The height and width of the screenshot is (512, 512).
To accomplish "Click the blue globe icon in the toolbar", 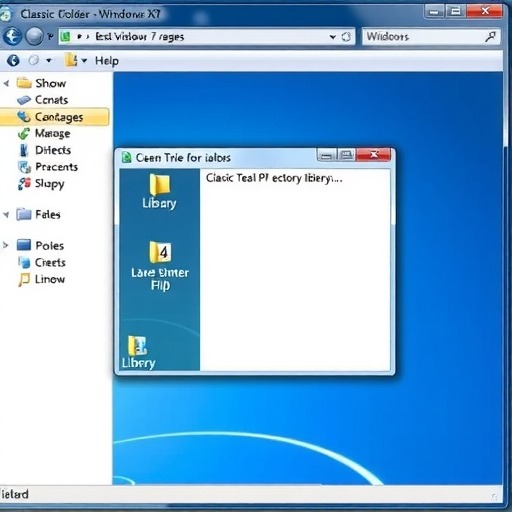I will click(13, 61).
